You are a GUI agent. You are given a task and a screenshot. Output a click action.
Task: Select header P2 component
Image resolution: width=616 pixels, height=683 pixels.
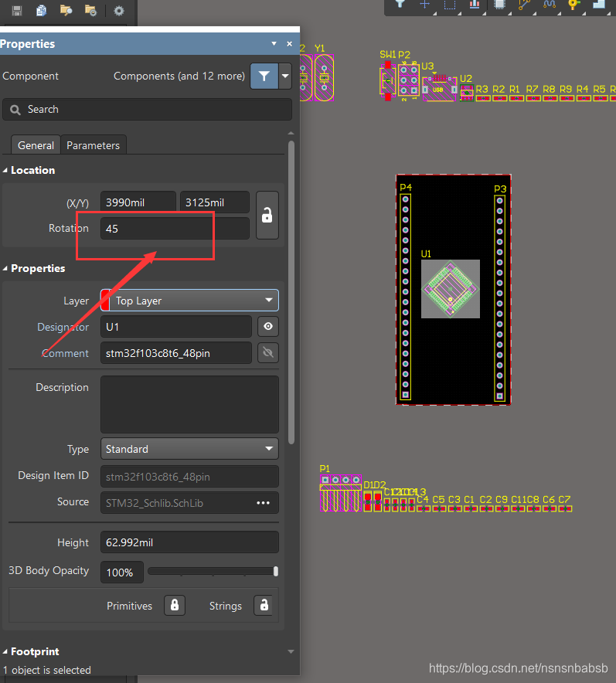click(x=409, y=80)
